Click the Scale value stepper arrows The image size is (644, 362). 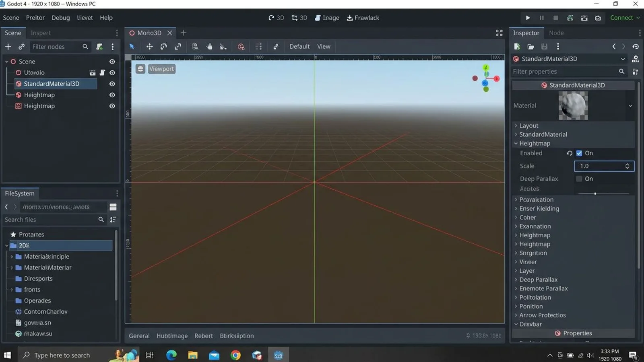point(627,166)
